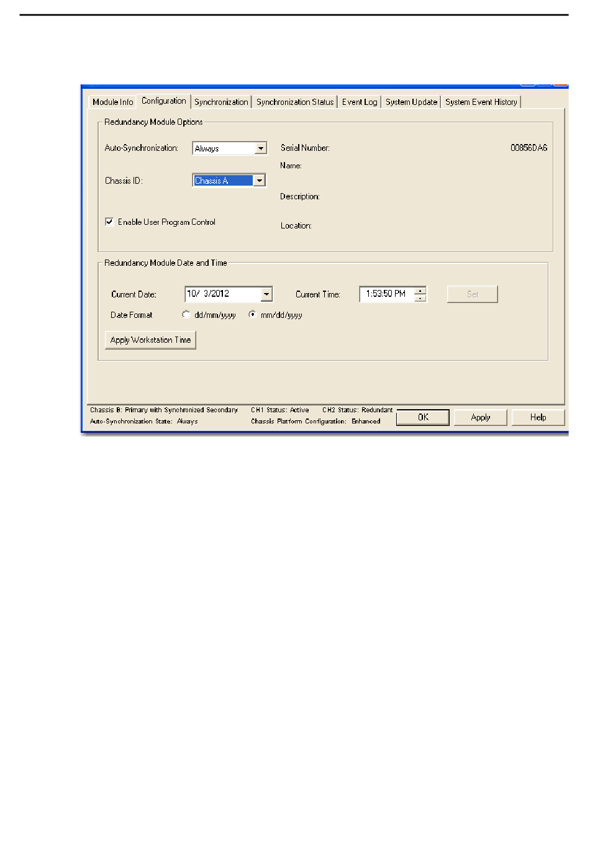Click Auto-Synchronization State: Always status text
The height and width of the screenshot is (868, 590).
[144, 421]
